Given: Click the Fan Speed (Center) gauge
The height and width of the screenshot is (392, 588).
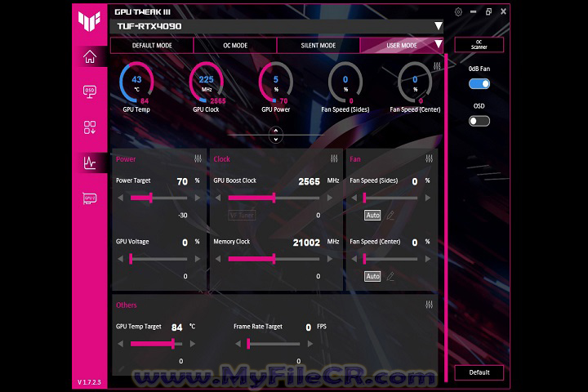Looking at the screenshot, I should pos(415,82).
